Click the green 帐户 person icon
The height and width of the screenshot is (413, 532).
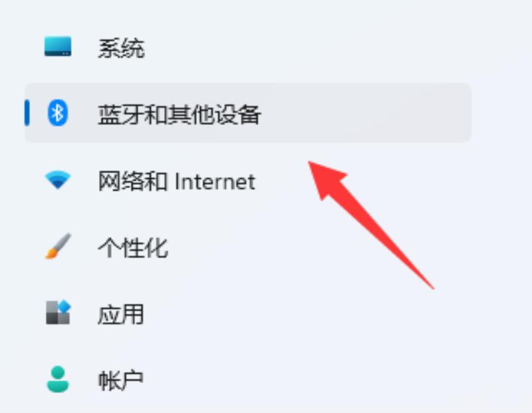[x=58, y=379]
